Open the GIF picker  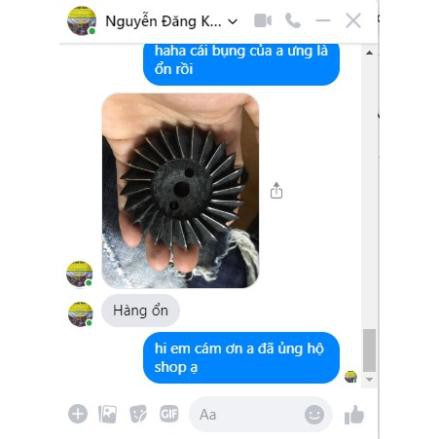click(x=169, y=414)
